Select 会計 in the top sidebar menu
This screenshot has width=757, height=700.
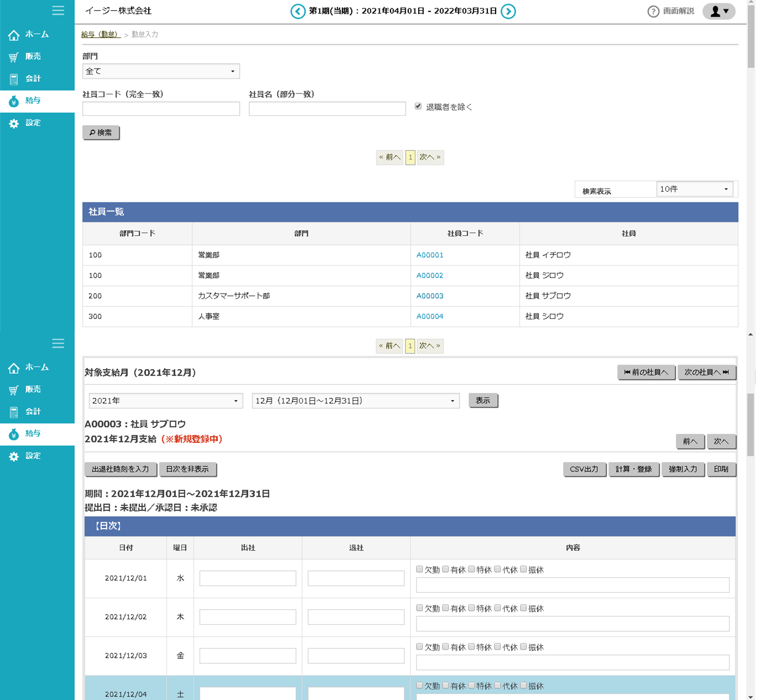click(x=33, y=79)
